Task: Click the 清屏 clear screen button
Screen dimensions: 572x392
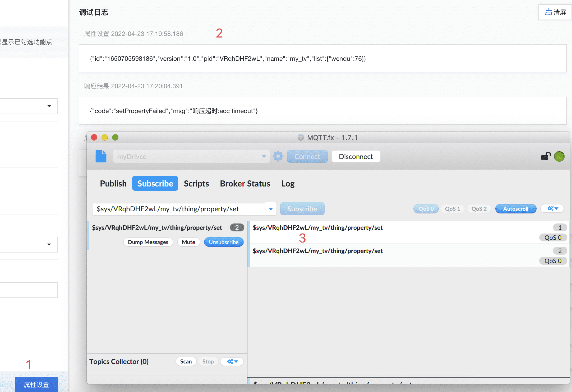Action: coord(555,12)
